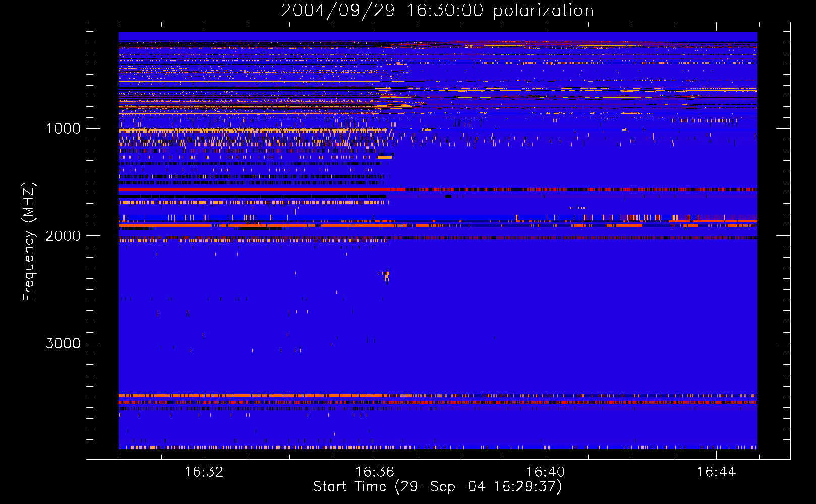The image size is (816, 504).
Task: Click the 1000 frequency tick label
Action: point(63,129)
